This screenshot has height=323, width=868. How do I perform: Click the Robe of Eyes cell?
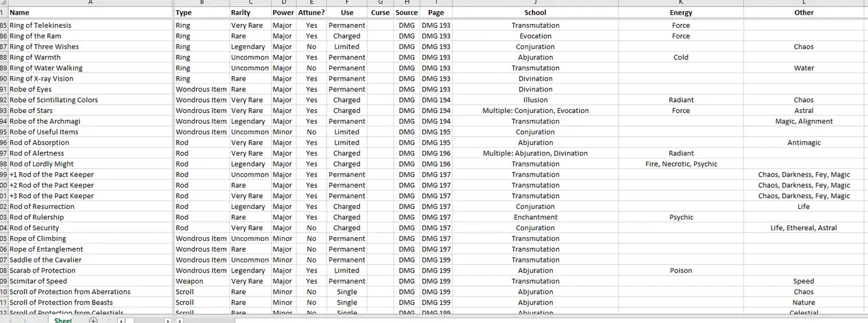click(90, 90)
